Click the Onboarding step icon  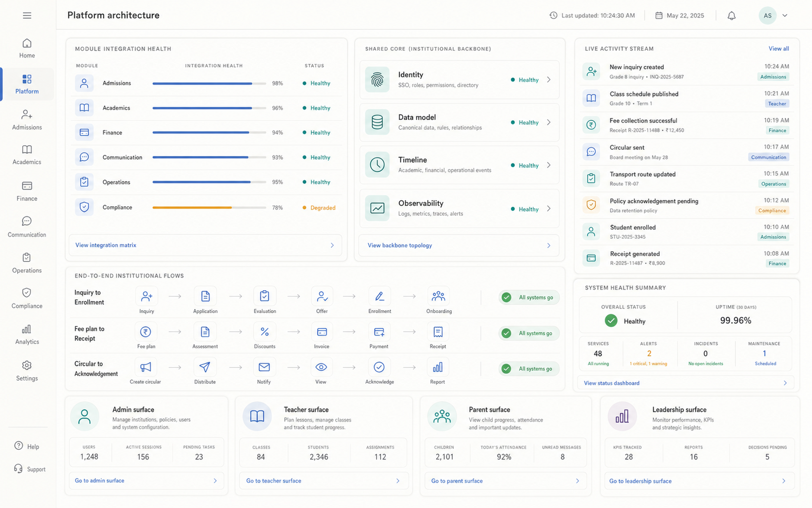click(439, 296)
